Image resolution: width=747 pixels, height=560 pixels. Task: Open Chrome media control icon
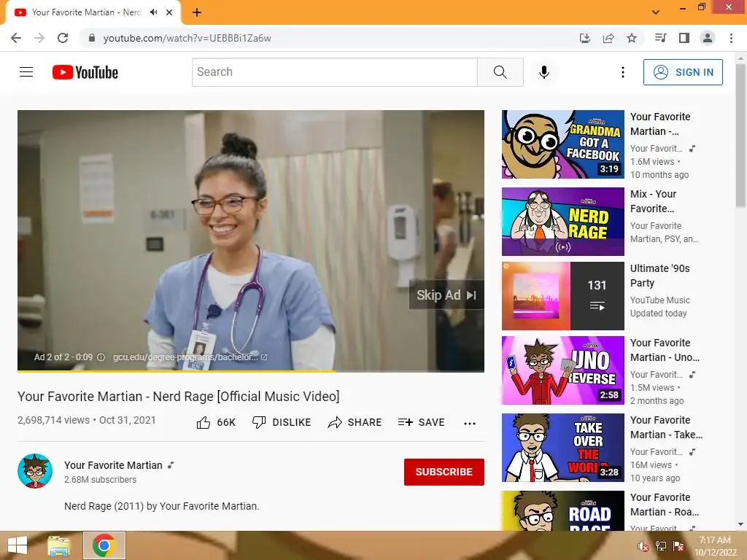660,38
